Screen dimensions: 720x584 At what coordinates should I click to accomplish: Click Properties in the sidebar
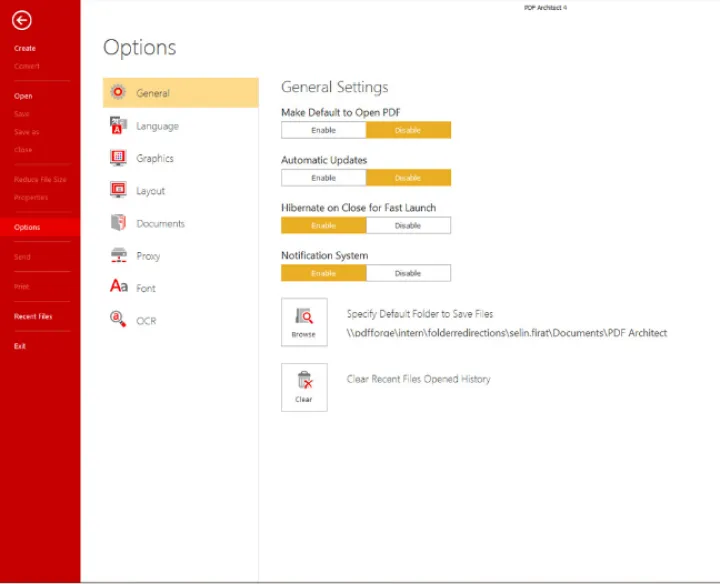click(x=31, y=197)
